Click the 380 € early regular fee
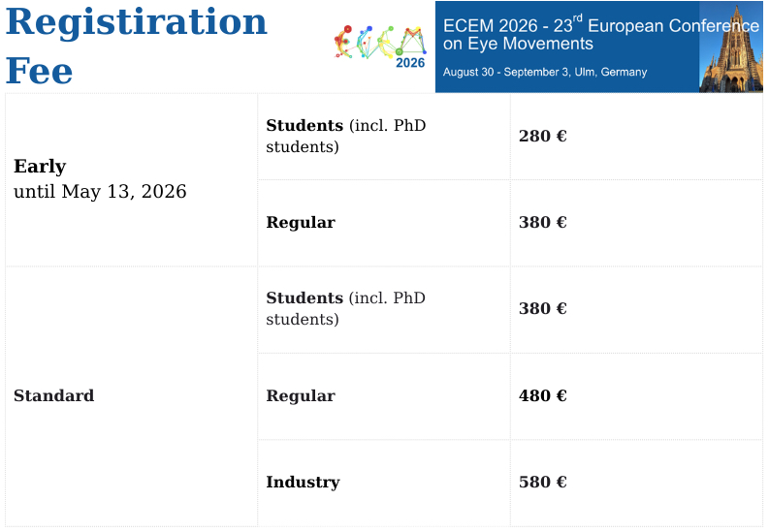 pyautogui.click(x=543, y=223)
